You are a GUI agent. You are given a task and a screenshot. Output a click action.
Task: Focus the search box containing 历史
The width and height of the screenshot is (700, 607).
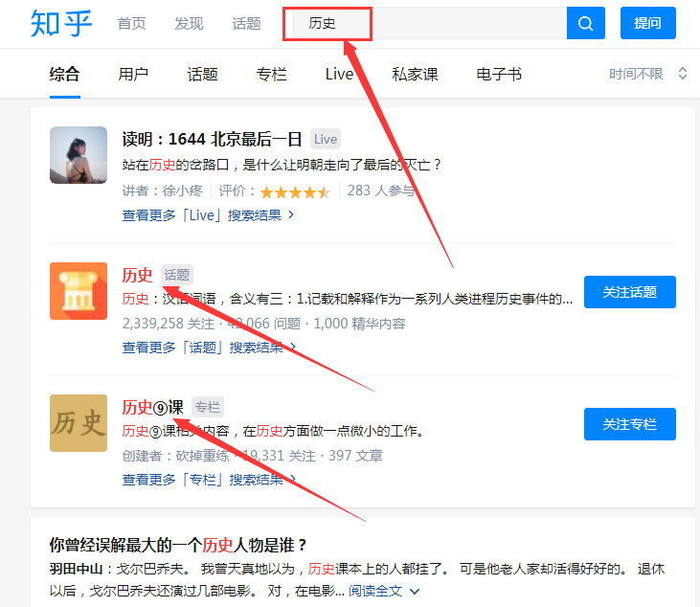pos(429,23)
